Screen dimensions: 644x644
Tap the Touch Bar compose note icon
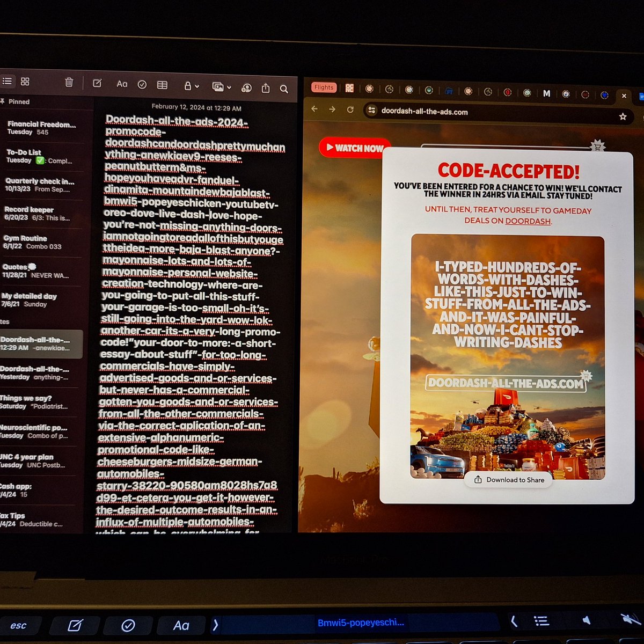(x=75, y=625)
